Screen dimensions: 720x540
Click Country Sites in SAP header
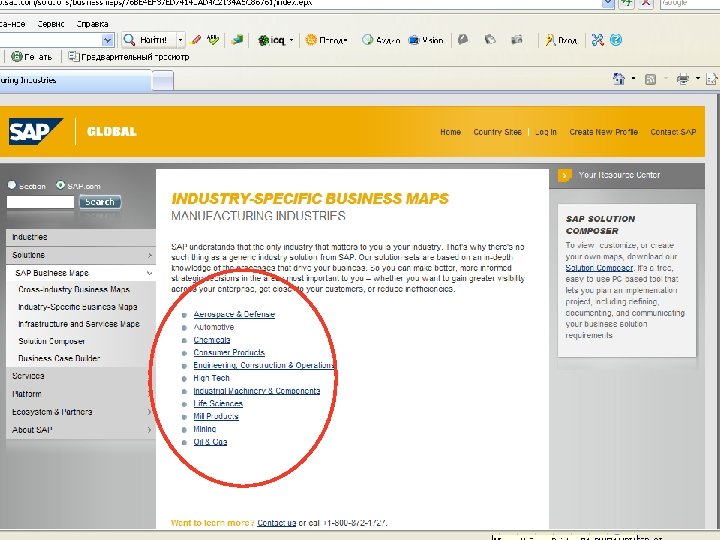pyautogui.click(x=497, y=132)
